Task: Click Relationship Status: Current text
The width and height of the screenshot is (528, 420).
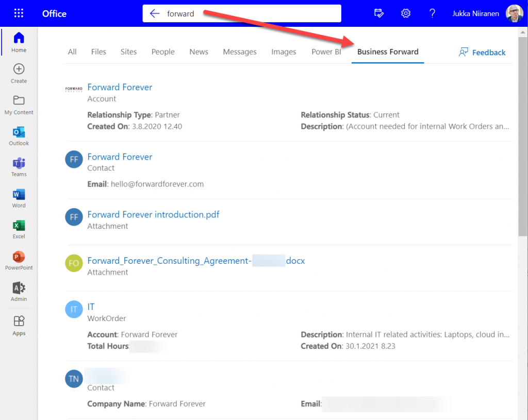Action: 350,115
